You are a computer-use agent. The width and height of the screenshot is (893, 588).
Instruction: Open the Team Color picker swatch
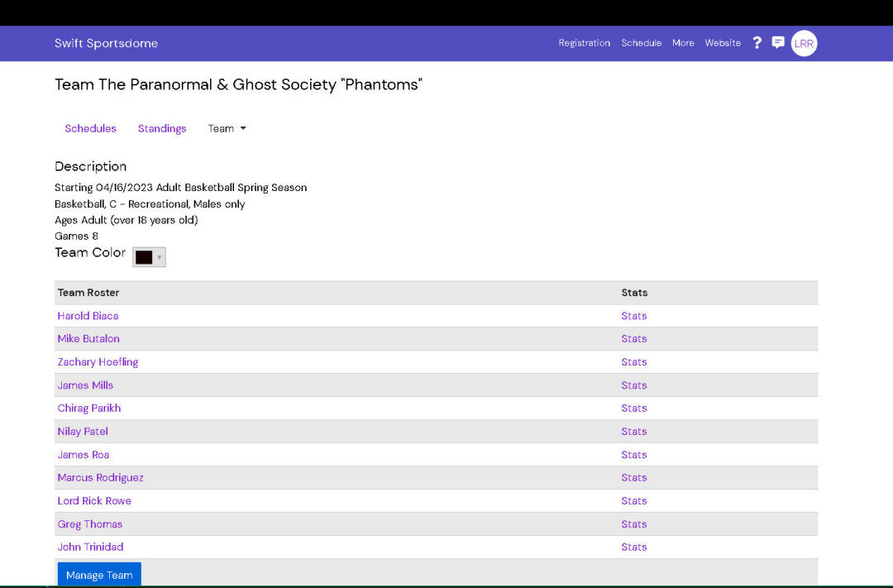(149, 257)
